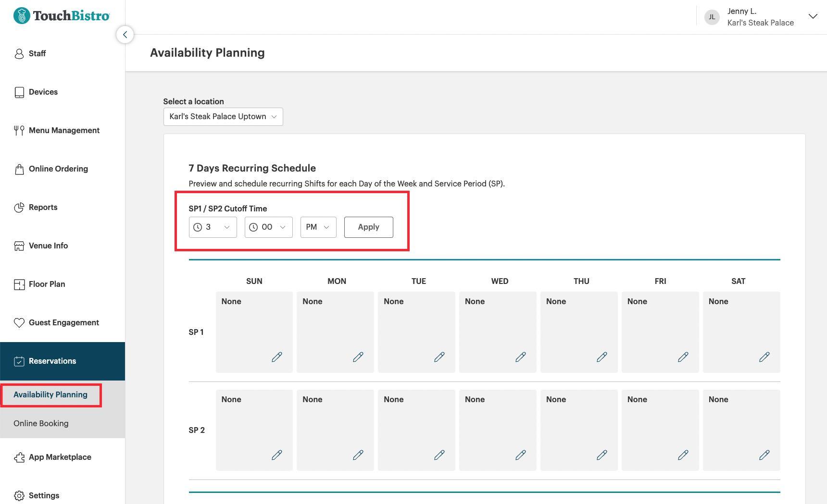Select Availability Planning in the sidebar
The width and height of the screenshot is (827, 504).
(x=50, y=394)
